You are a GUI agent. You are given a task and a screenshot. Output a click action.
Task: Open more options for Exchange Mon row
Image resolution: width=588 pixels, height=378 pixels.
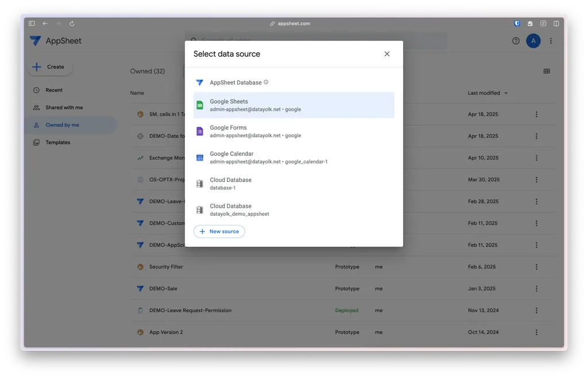point(536,158)
